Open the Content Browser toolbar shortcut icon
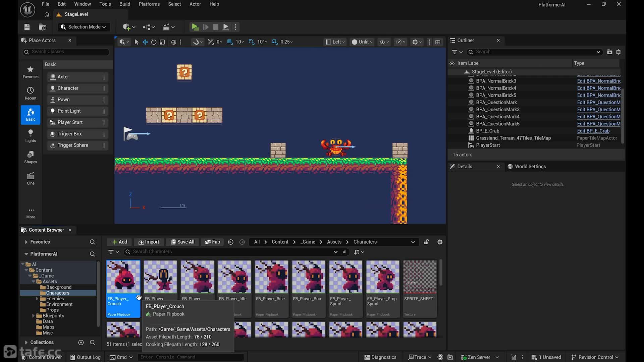The width and height of the screenshot is (644, 362). (x=43, y=27)
